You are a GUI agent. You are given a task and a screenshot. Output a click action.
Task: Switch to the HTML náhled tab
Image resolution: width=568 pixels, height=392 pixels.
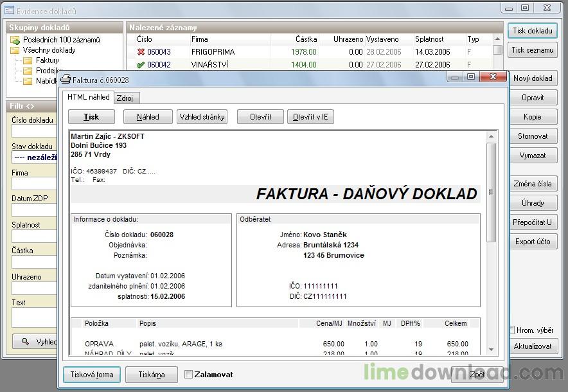tap(89, 97)
